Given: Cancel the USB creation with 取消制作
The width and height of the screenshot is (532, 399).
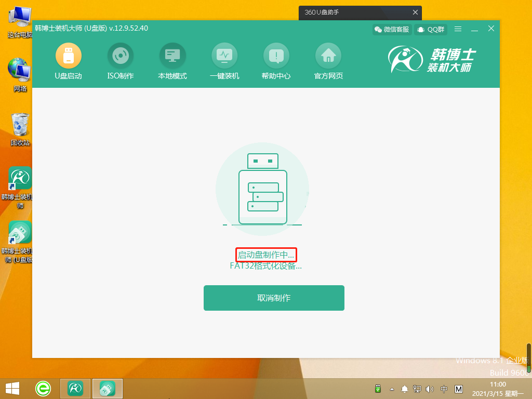Looking at the screenshot, I should 274,298.
